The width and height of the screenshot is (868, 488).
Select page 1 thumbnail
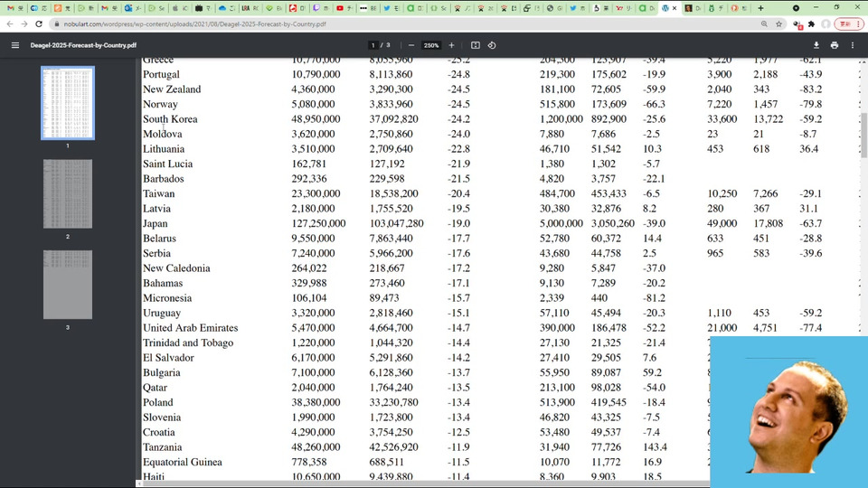point(68,103)
